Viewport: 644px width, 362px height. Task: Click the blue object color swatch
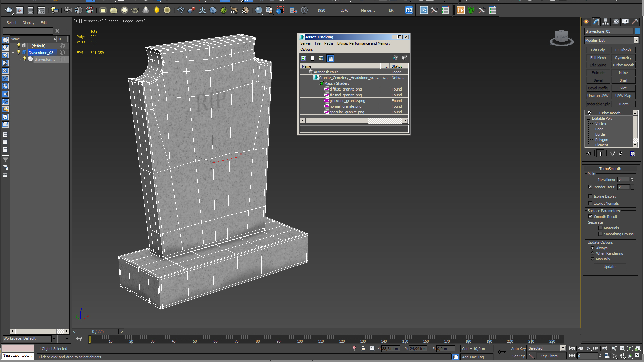pyautogui.click(x=637, y=31)
